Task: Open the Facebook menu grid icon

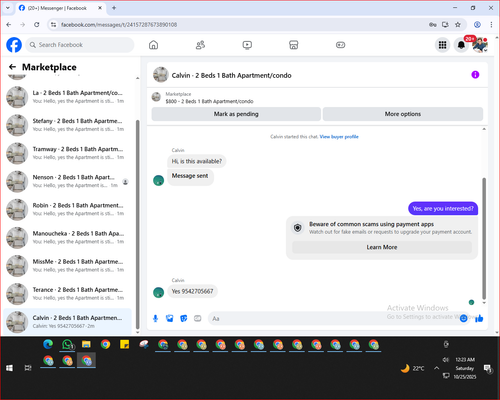Action: tap(442, 45)
